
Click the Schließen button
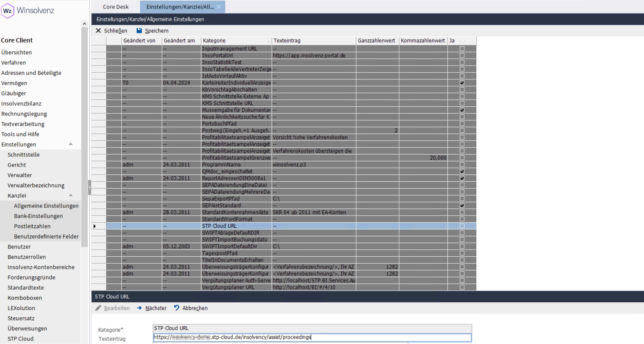point(111,31)
